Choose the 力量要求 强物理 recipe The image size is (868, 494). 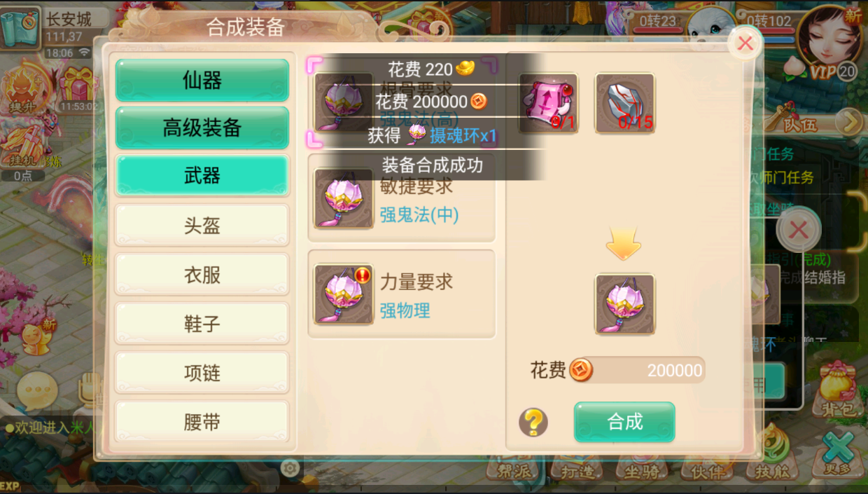402,294
